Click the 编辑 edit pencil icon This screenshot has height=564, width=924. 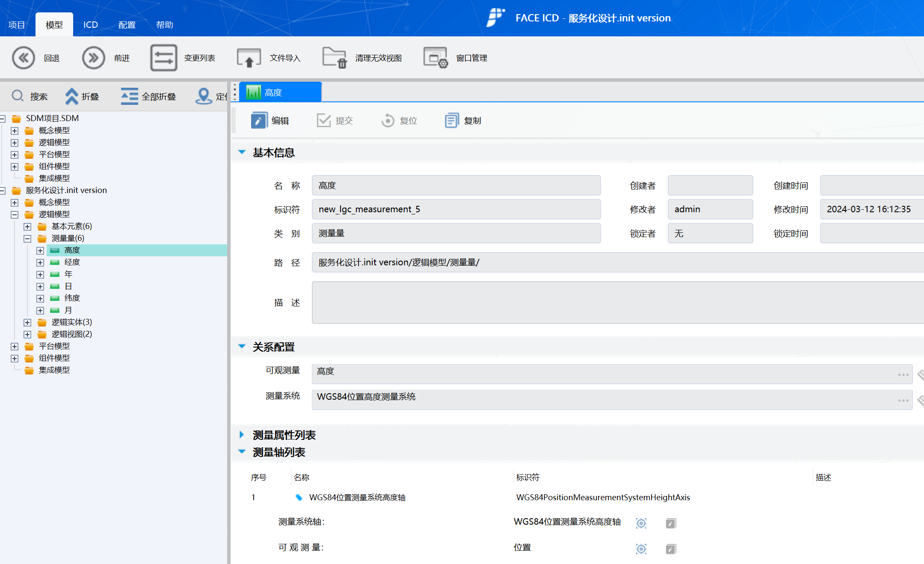click(x=259, y=121)
